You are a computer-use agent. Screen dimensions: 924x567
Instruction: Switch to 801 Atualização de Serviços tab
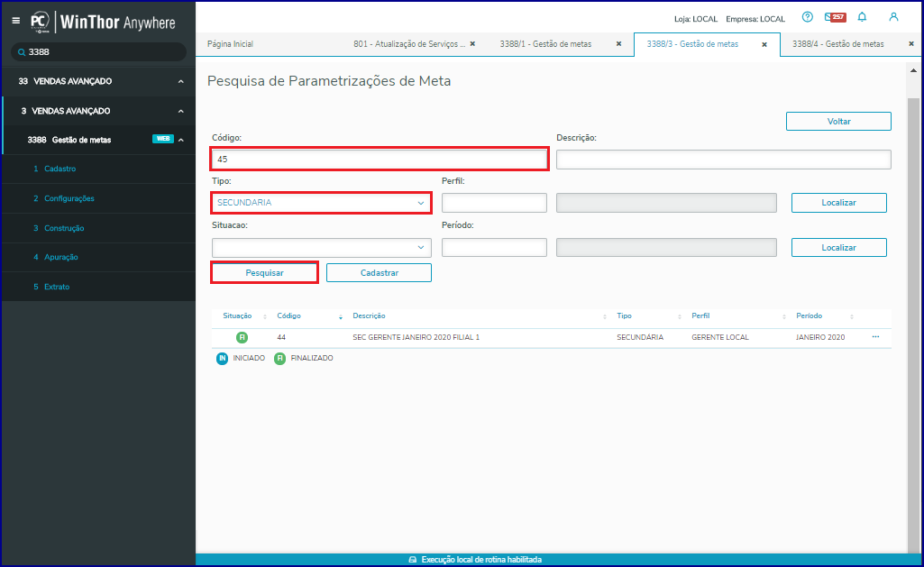(x=409, y=44)
